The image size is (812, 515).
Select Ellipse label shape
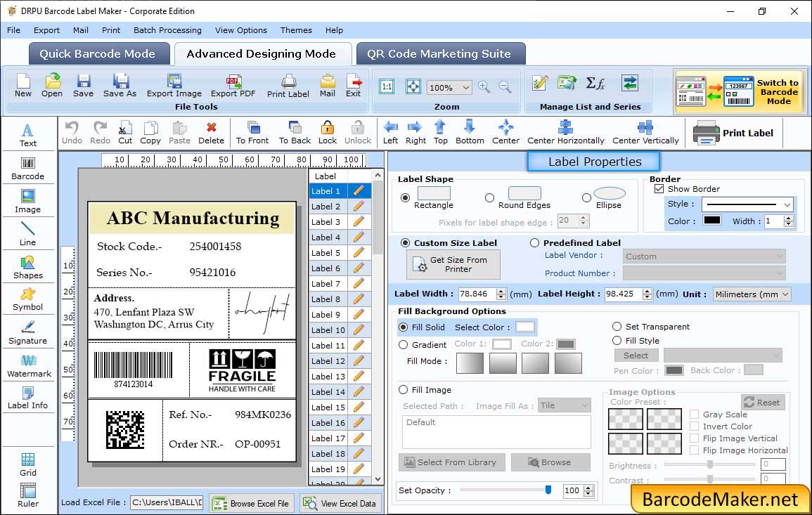click(586, 197)
